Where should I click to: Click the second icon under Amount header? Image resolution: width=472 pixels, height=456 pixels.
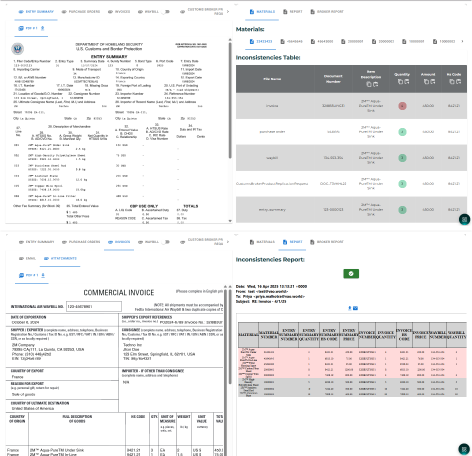433,82
